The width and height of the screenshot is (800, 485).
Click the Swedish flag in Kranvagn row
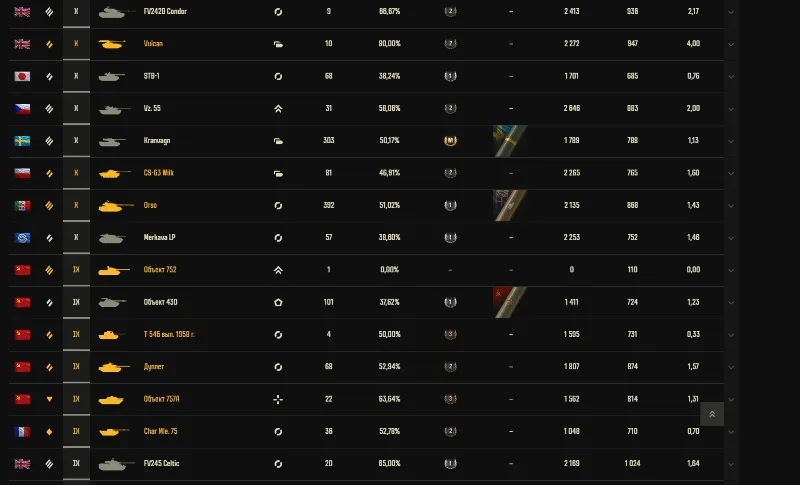point(22,141)
